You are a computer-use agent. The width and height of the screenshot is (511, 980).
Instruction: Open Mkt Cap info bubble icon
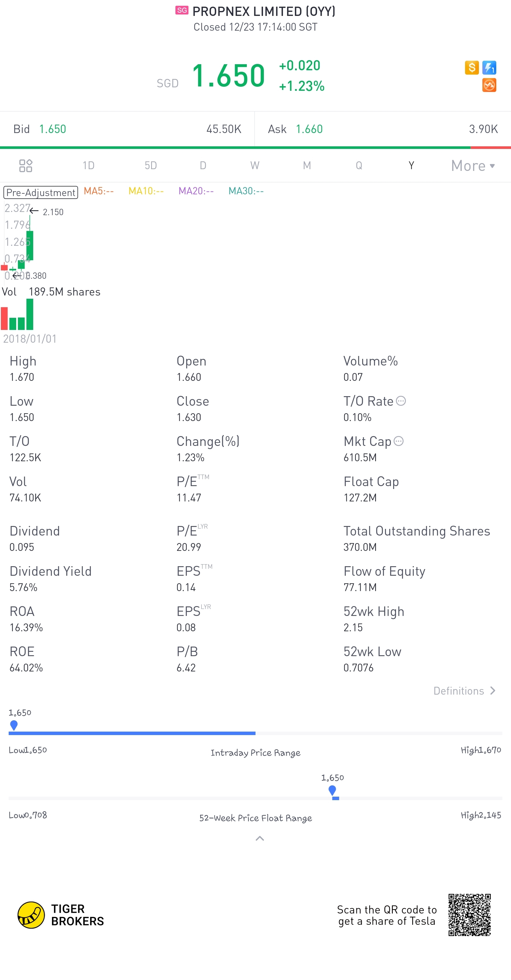(399, 441)
